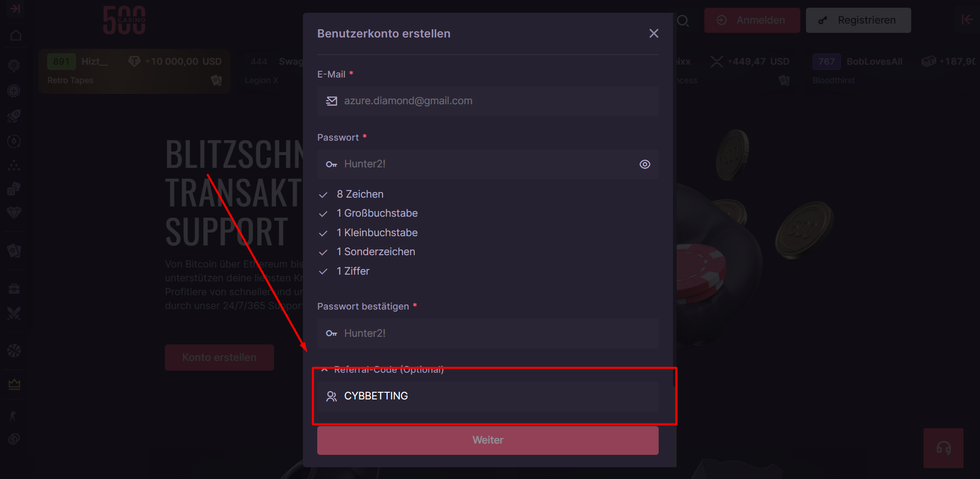Open the gold crown VIP icon
Viewport: 980px width, 479px height.
(x=14, y=384)
